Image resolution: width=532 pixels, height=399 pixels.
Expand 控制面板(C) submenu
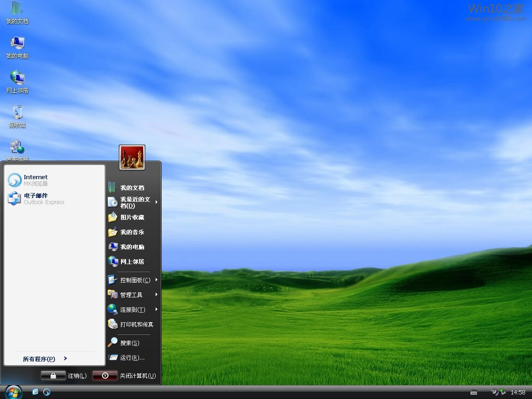(x=133, y=280)
